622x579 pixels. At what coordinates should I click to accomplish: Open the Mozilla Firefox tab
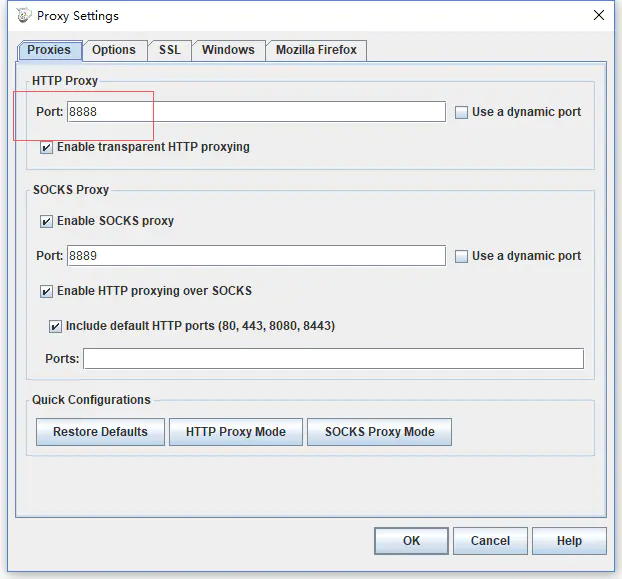pyautogui.click(x=317, y=50)
